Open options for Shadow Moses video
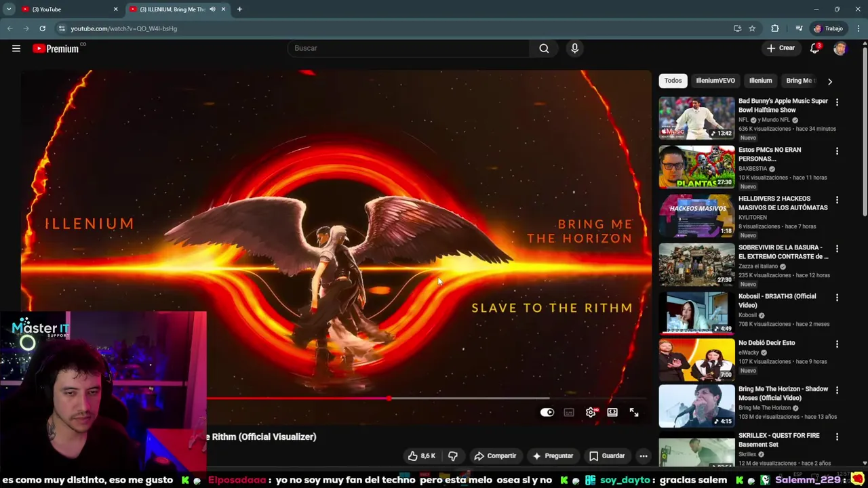 point(837,390)
